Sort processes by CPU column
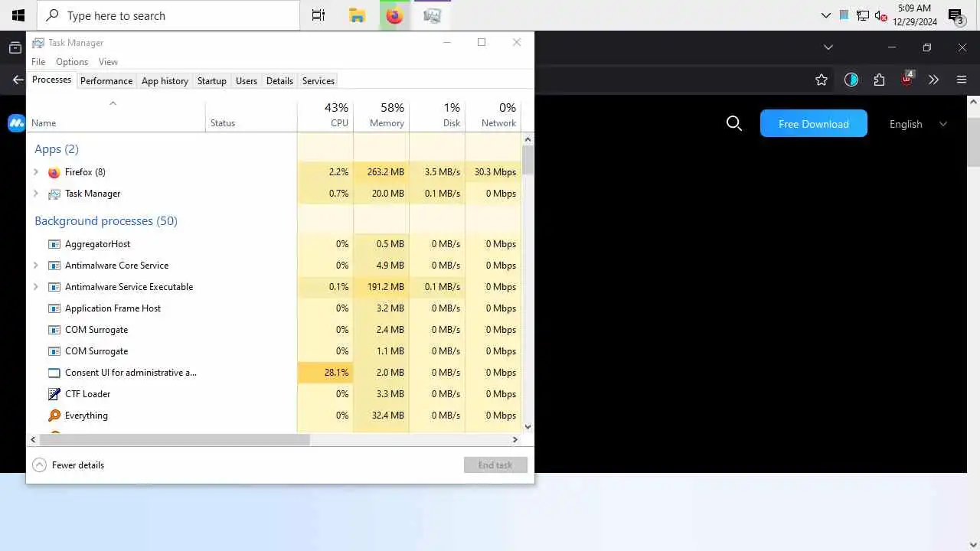This screenshot has width=980, height=551. point(325,115)
